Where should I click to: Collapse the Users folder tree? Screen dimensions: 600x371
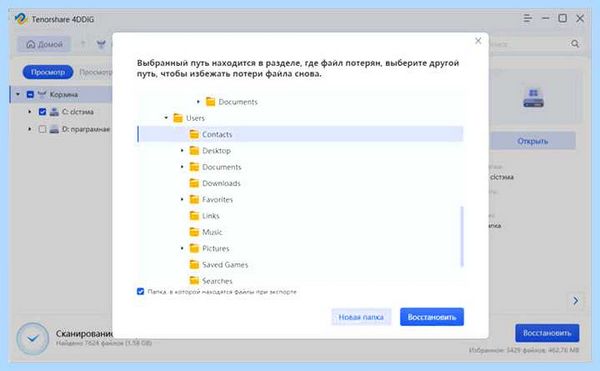point(166,118)
